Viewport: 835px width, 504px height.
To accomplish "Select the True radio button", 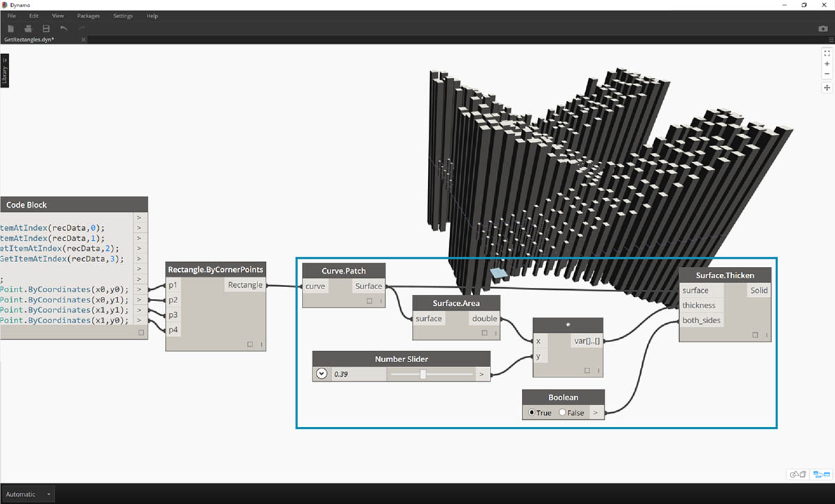I will 532,413.
